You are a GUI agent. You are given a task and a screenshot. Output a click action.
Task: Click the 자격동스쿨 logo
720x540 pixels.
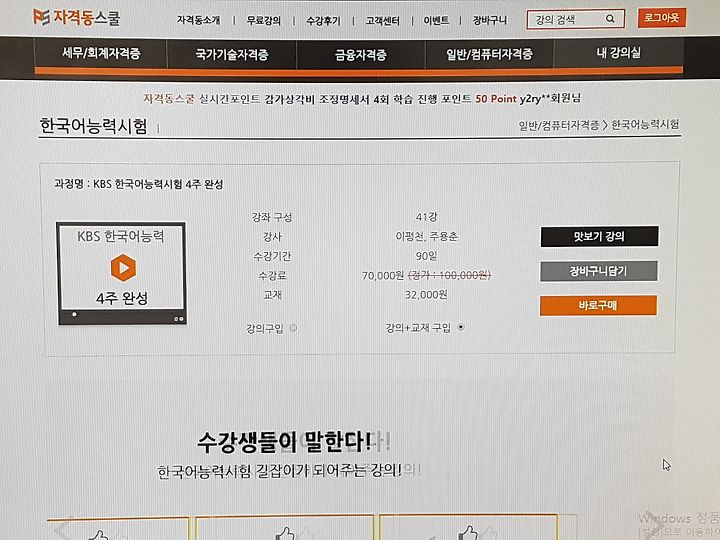(x=76, y=17)
